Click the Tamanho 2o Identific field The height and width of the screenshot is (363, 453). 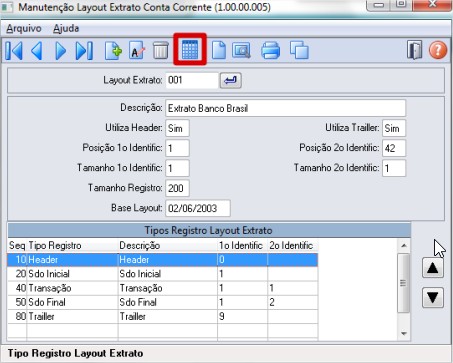(x=394, y=168)
